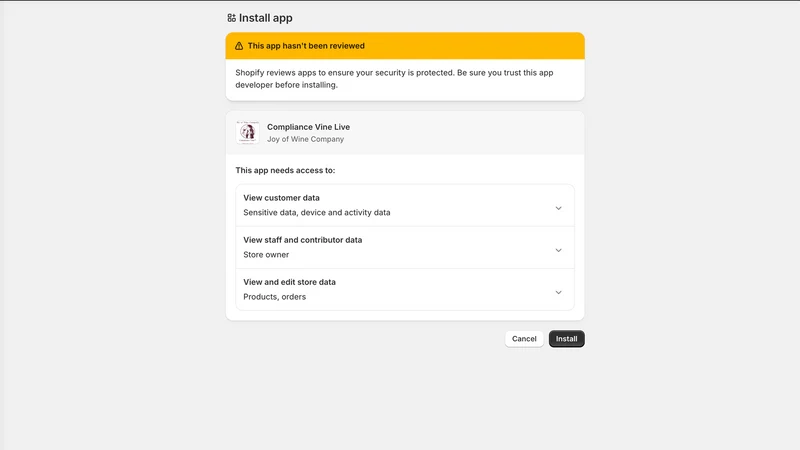Click the Install app page heading
The width and height of the screenshot is (800, 450).
point(265,18)
